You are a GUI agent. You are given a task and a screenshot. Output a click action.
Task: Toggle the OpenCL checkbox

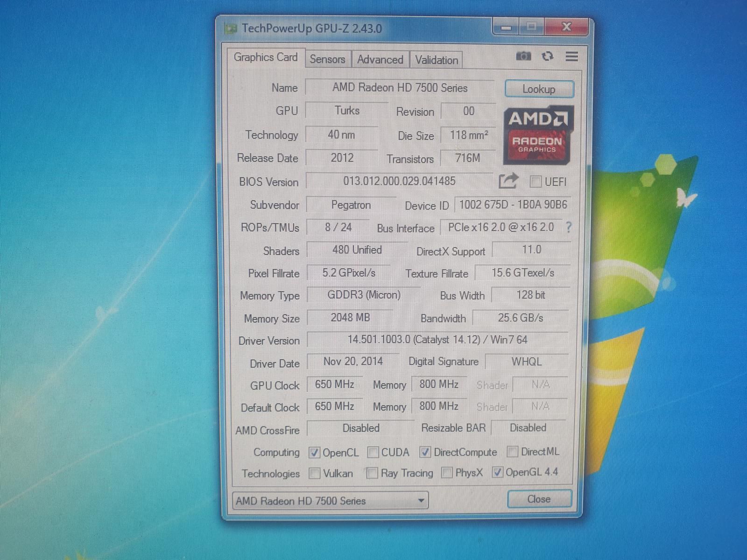[x=314, y=453]
